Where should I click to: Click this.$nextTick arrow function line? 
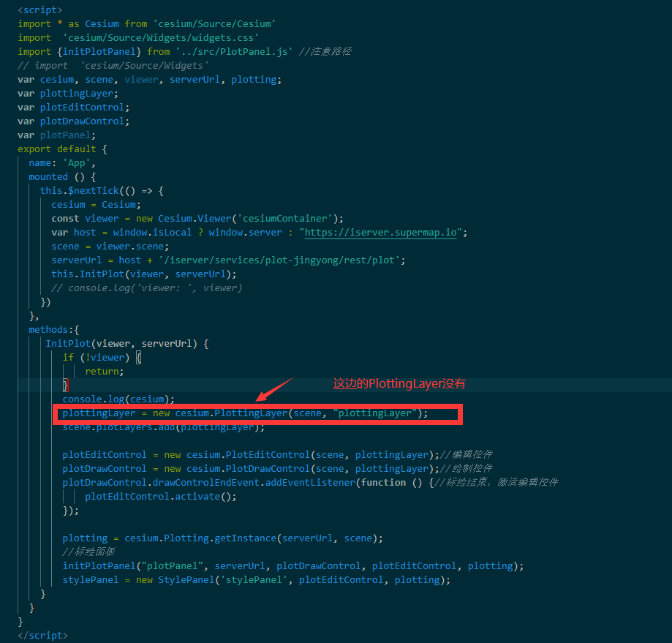tap(102, 191)
